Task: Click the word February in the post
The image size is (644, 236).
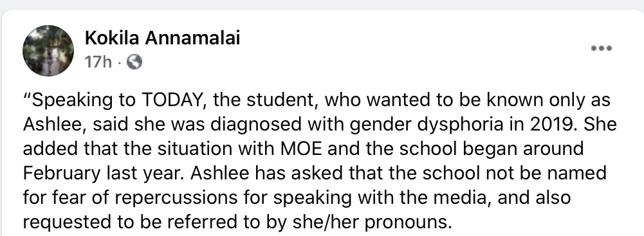Action: click(61, 173)
